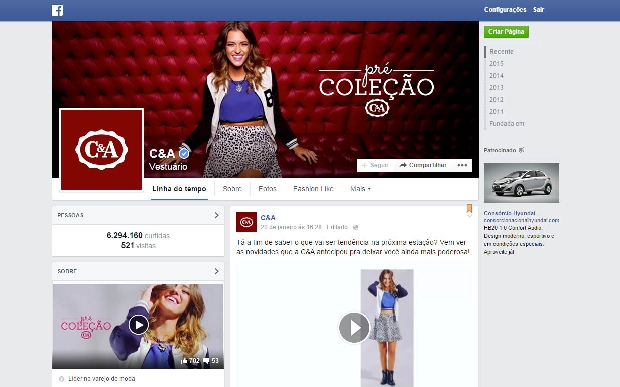
Task: Play the post video with model
Action: [x=354, y=328]
